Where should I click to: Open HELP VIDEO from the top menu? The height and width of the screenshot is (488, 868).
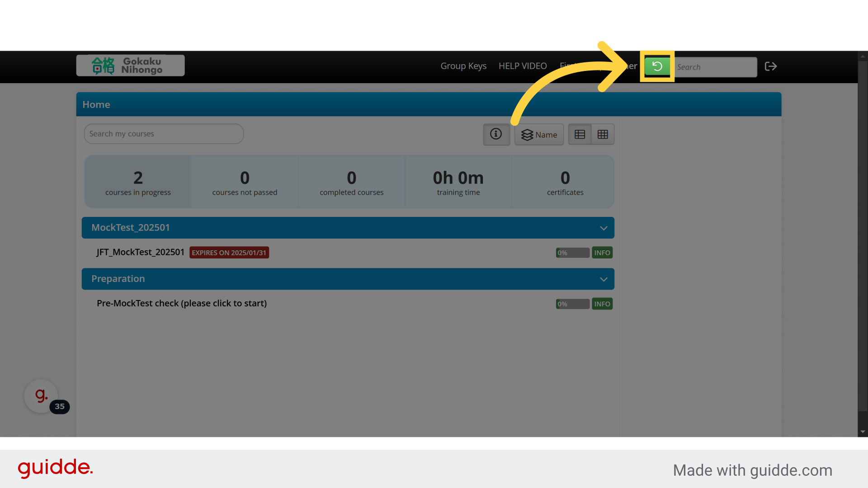523,66
